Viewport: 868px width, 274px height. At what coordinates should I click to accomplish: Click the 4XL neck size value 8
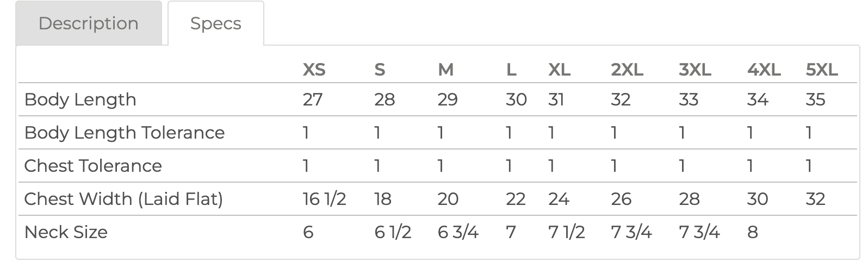[753, 232]
